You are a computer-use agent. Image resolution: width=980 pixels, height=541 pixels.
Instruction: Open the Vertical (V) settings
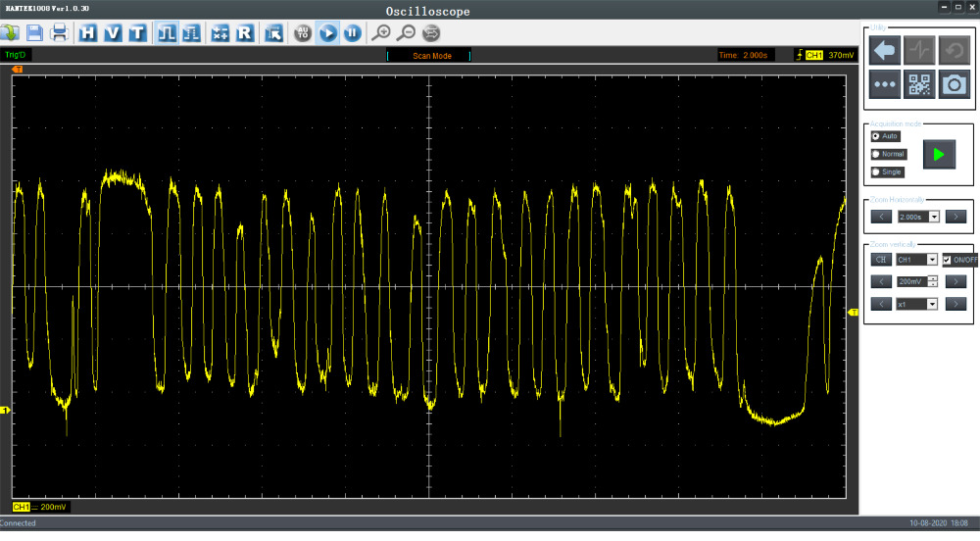click(x=113, y=32)
